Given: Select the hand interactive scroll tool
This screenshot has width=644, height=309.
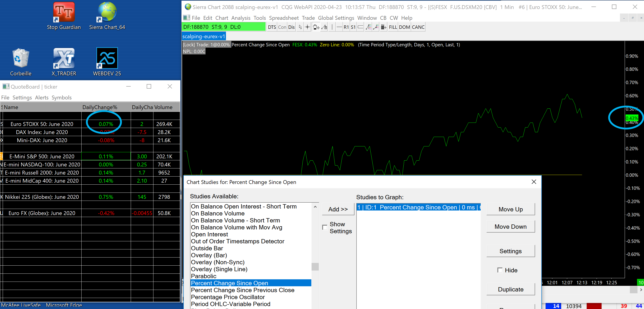Looking at the screenshot, I should 316,27.
